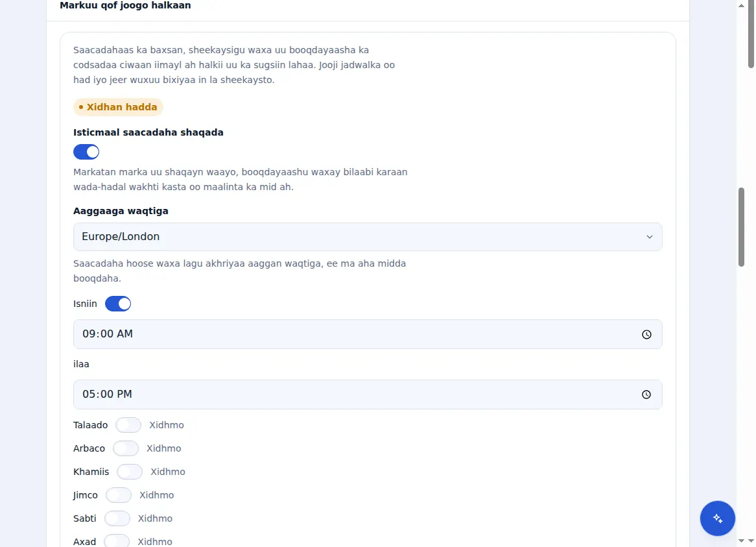Screen dimensions: 756x547
Task: Click the Xidhmo text beside Khamiis
Action: (x=168, y=472)
